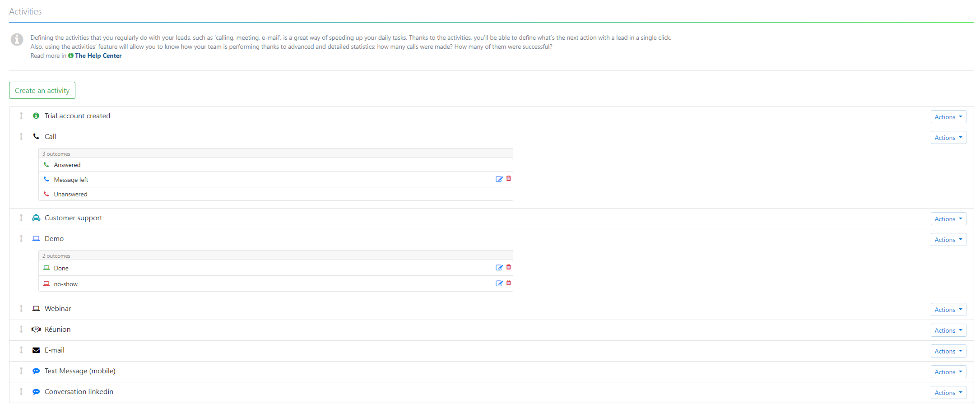Screen dimensions: 980x404
Task: Edit the no-show outcome
Action: tap(499, 283)
